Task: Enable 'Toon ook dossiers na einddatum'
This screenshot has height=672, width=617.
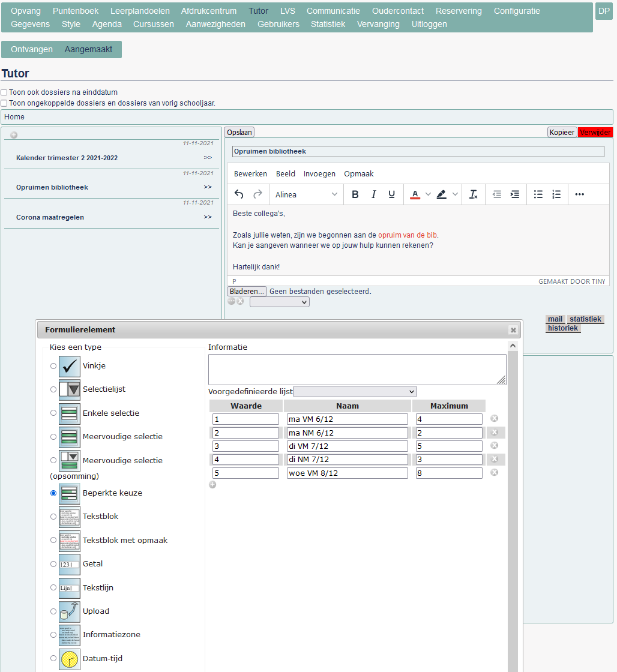Action: click(4, 92)
